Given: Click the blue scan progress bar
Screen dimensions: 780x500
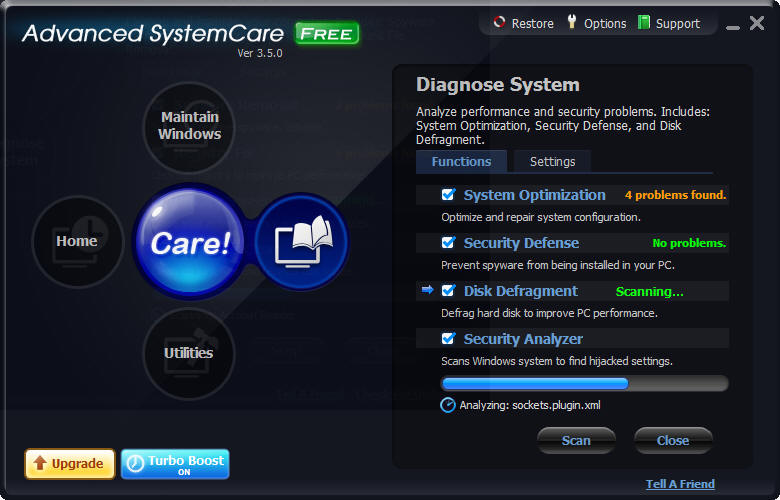Looking at the screenshot, I should click(585, 384).
